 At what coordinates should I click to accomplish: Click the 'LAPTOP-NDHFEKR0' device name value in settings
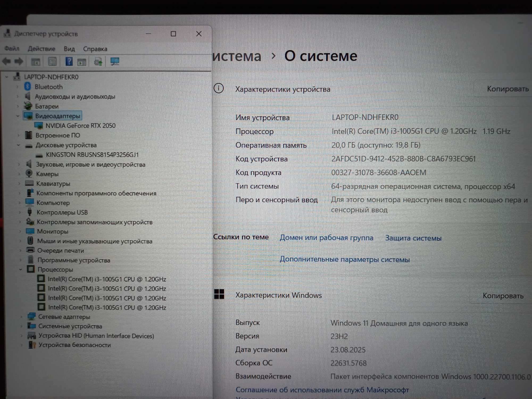(x=365, y=117)
